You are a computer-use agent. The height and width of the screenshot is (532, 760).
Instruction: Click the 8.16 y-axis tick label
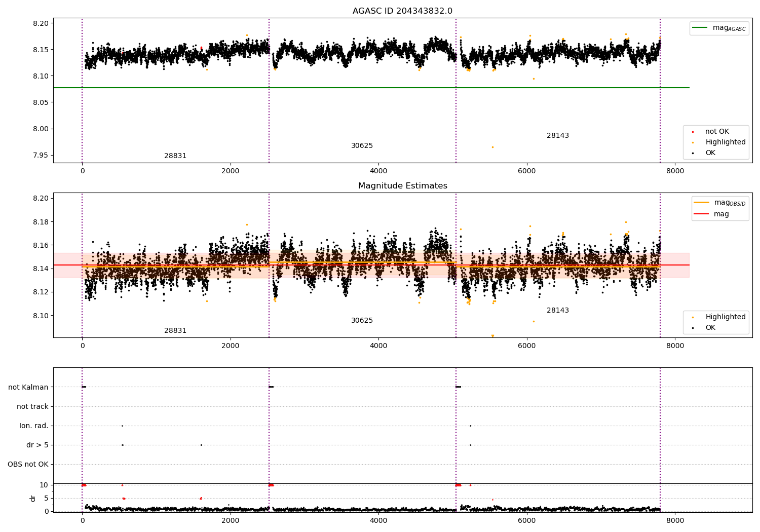[x=41, y=246]
